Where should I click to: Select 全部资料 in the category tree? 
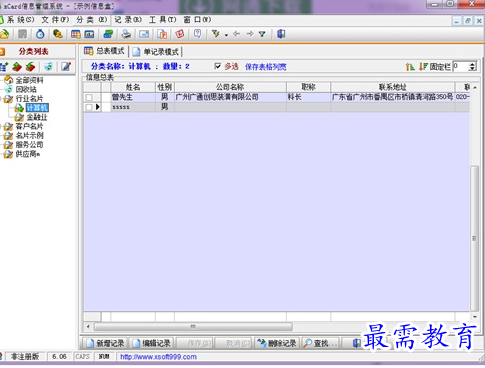[x=30, y=80]
